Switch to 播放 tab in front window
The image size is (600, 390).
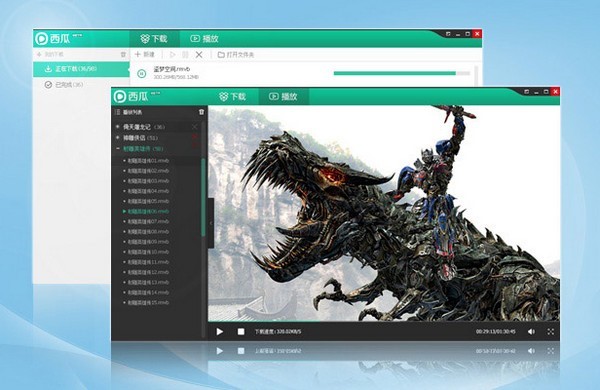(x=283, y=96)
